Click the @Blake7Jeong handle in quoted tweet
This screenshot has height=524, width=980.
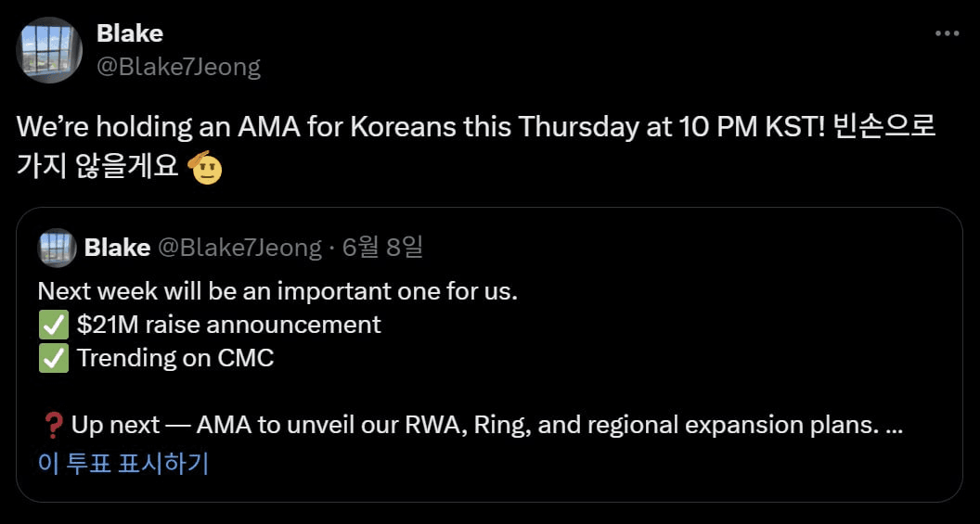point(240,248)
